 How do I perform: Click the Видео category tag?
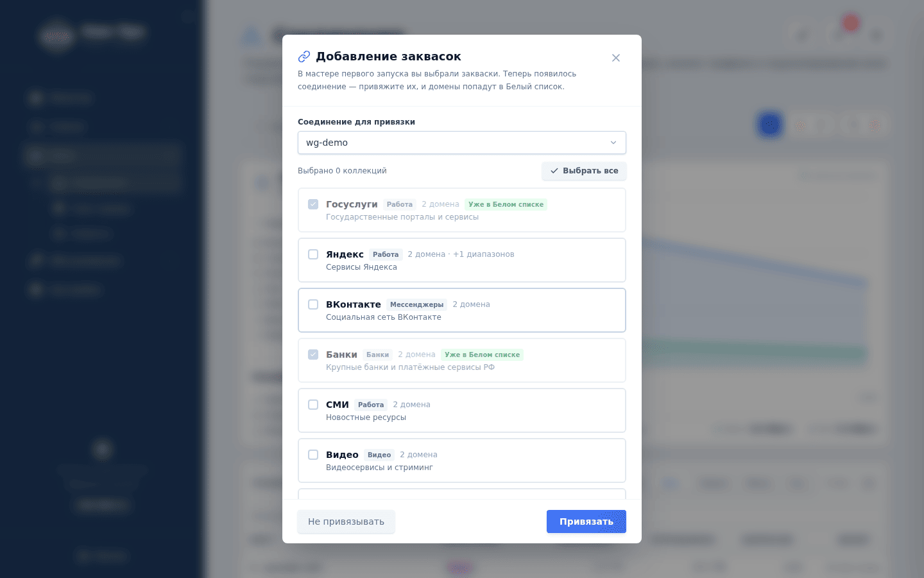coord(379,455)
